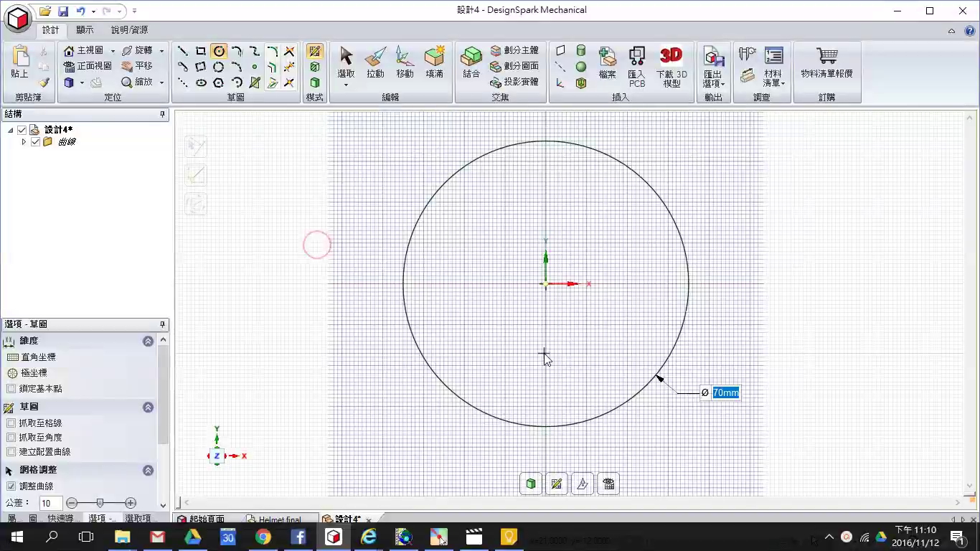The height and width of the screenshot is (551, 980).
Task: Collapse the 設計4* tree node
Action: click(11, 130)
